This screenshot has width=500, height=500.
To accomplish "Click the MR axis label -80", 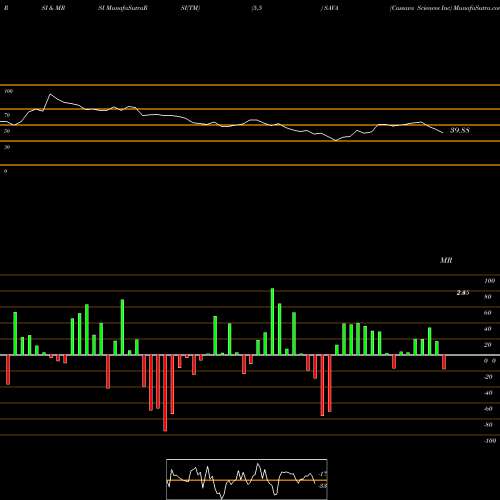I will tap(488, 425).
